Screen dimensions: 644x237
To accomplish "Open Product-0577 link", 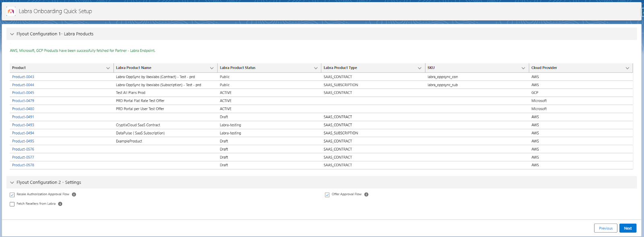I will (x=23, y=157).
